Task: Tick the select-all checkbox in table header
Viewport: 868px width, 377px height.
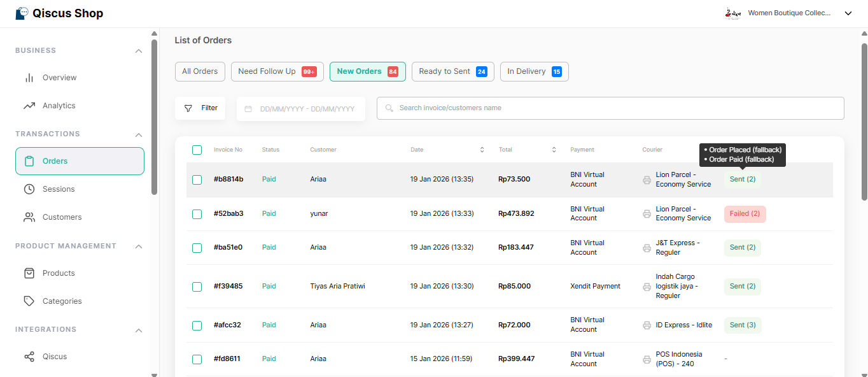Action: pyautogui.click(x=197, y=150)
